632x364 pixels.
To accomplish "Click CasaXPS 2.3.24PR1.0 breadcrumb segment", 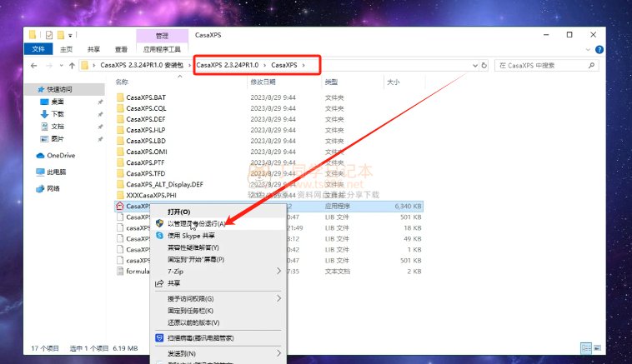I will click(228, 65).
